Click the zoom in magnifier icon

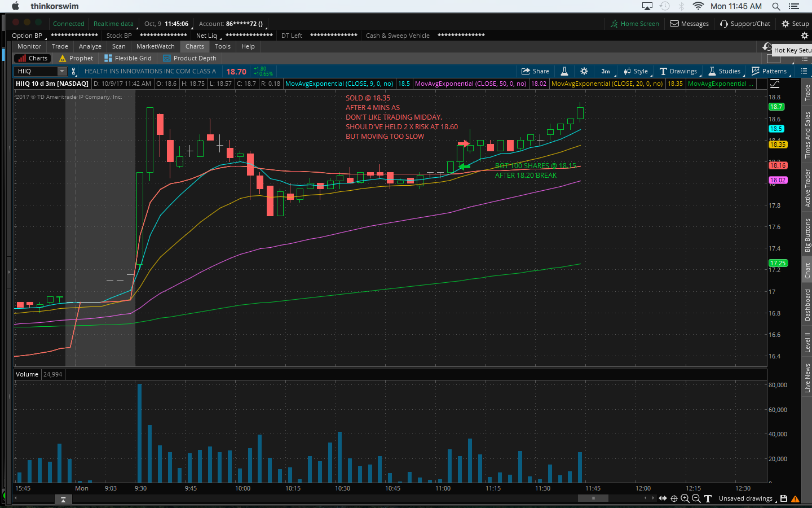pos(685,498)
